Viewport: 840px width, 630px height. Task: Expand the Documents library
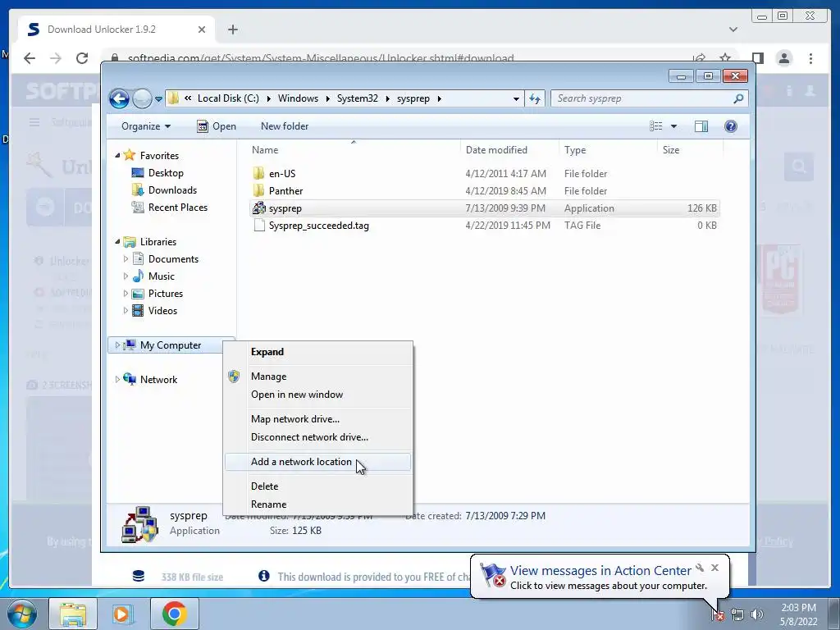coord(126,259)
